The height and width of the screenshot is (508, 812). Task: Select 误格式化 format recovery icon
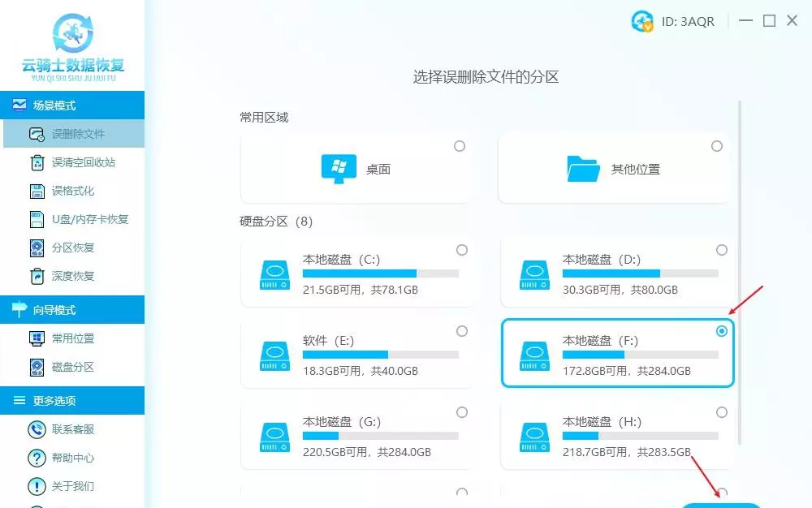pyautogui.click(x=37, y=191)
